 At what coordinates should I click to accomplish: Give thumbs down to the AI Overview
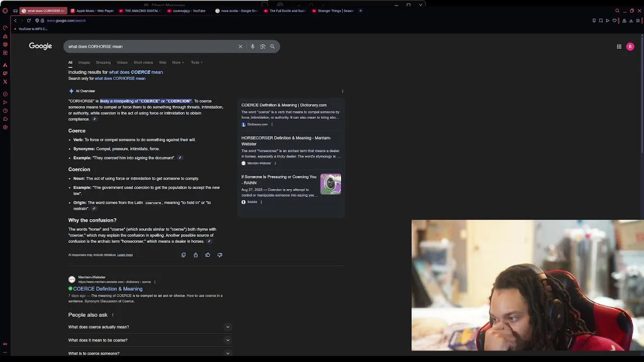(x=220, y=255)
